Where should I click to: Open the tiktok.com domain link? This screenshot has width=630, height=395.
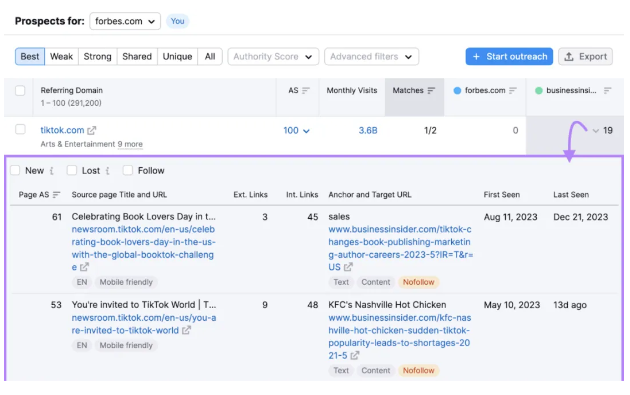tap(62, 130)
